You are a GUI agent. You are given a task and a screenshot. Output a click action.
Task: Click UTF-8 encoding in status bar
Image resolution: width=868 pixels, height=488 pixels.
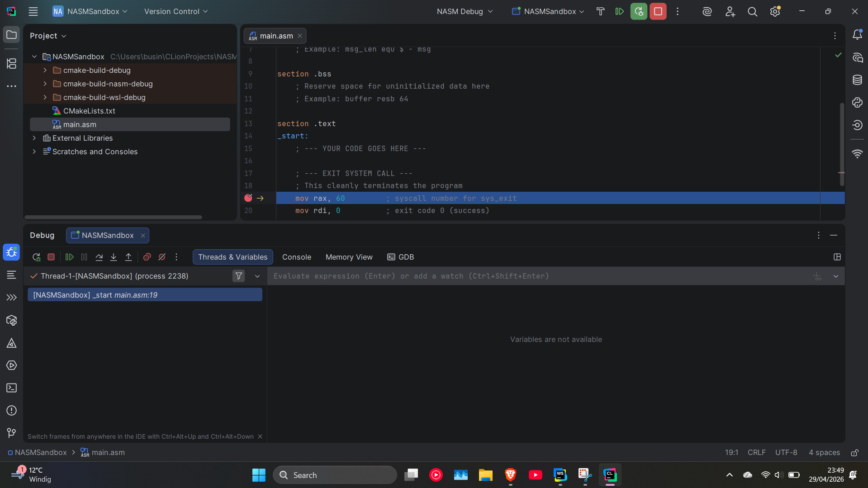786,452
